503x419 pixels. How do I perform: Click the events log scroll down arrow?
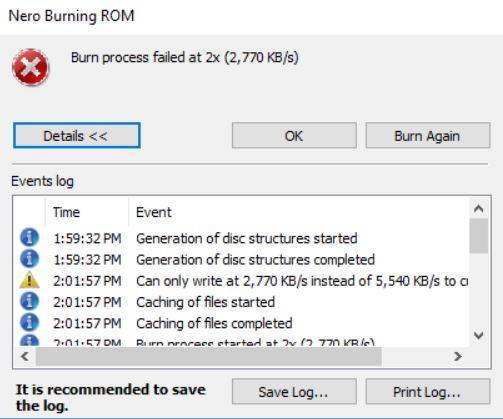pyautogui.click(x=479, y=335)
